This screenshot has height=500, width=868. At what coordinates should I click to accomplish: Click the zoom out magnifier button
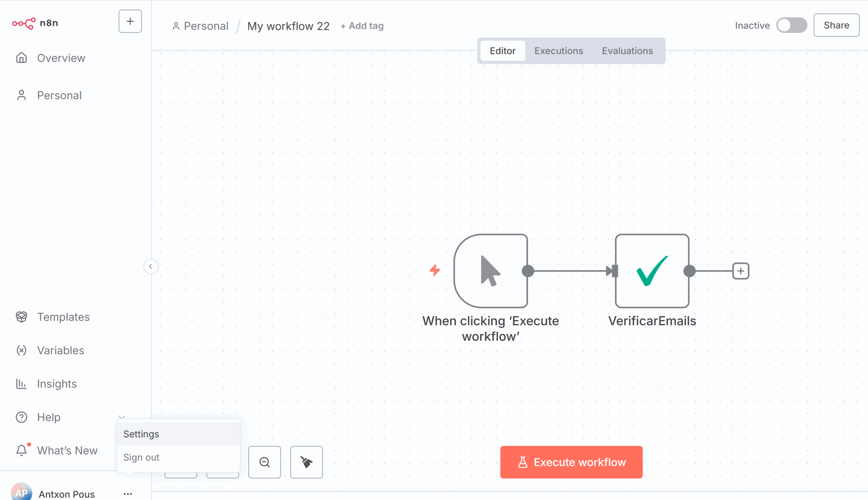pyautogui.click(x=264, y=462)
